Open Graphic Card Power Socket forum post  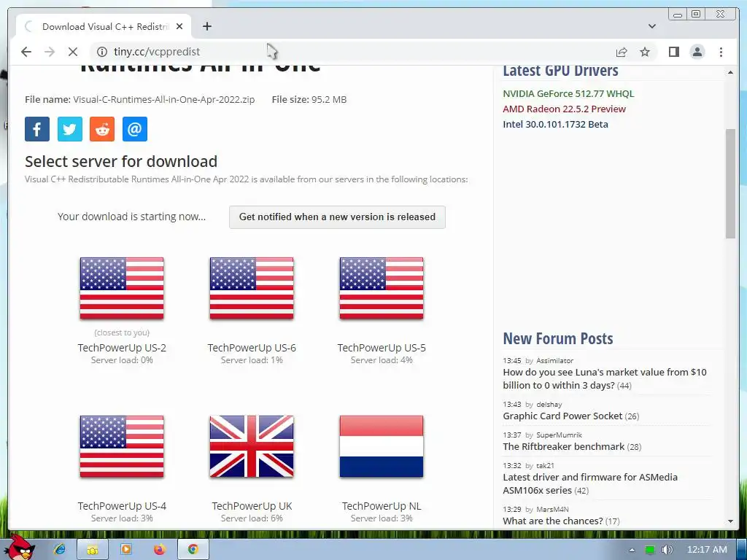click(x=562, y=416)
